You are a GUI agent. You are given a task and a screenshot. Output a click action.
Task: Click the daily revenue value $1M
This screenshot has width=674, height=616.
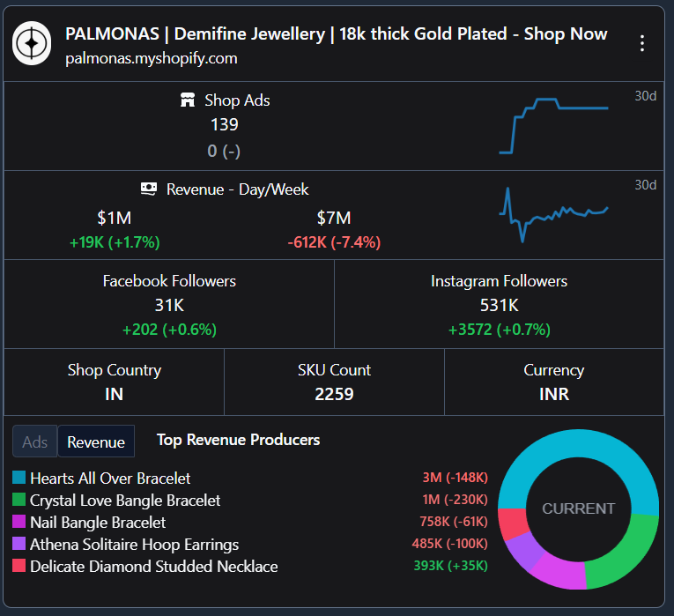[x=114, y=218]
